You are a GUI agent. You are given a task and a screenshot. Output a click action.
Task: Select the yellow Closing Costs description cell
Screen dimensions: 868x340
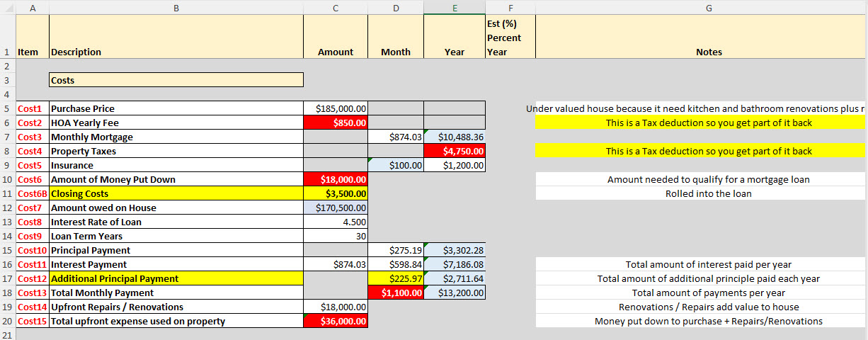[176, 193]
